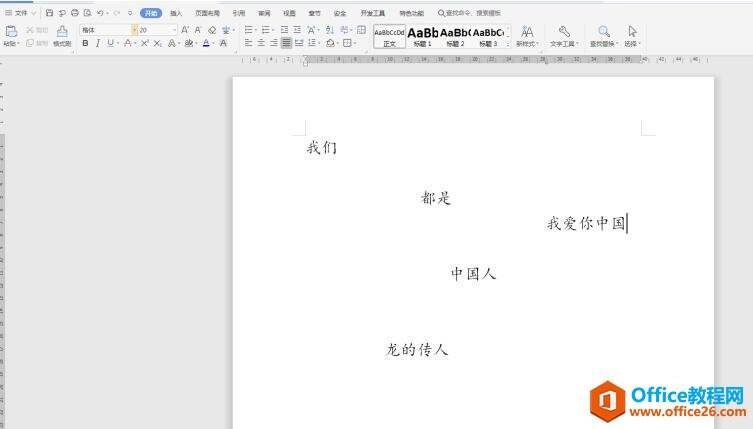Increase font size with the larger A icon
This screenshot has height=429, width=753.
185,30
